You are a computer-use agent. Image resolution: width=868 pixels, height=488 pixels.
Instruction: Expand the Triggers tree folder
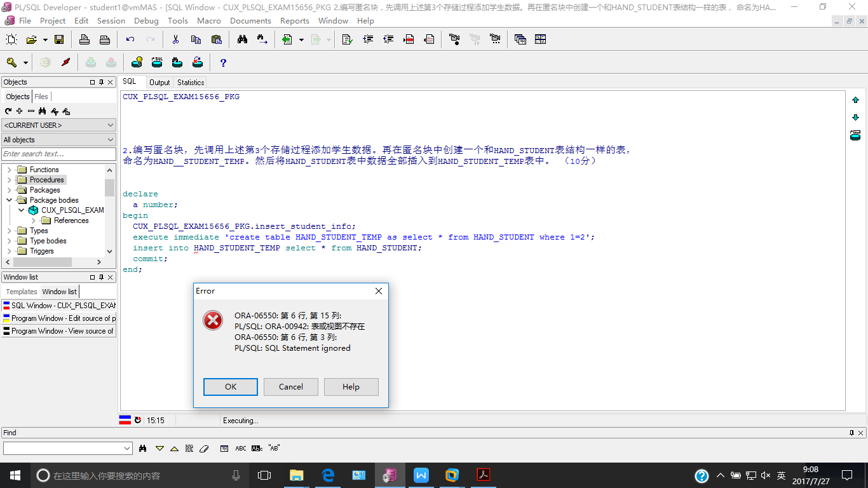[9, 251]
